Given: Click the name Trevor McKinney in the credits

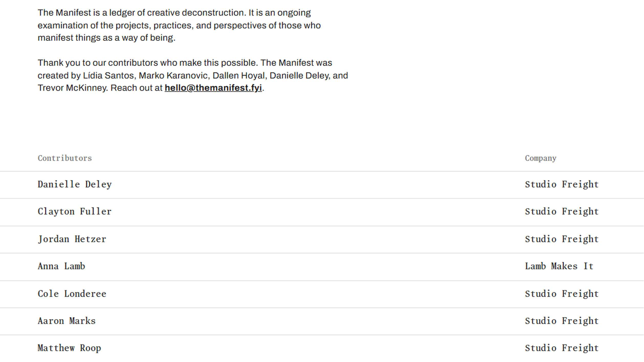Looking at the screenshot, I should click(x=72, y=88).
